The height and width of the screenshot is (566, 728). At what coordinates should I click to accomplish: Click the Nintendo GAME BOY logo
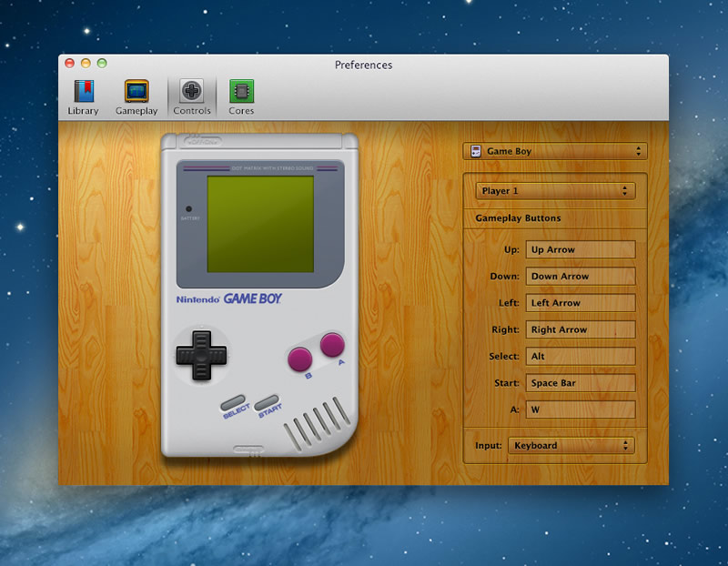pyautogui.click(x=229, y=298)
